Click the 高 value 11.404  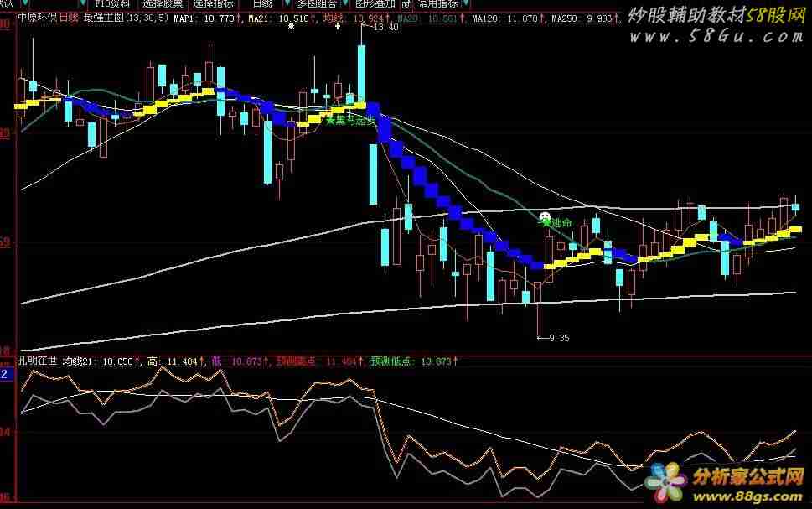click(183, 361)
